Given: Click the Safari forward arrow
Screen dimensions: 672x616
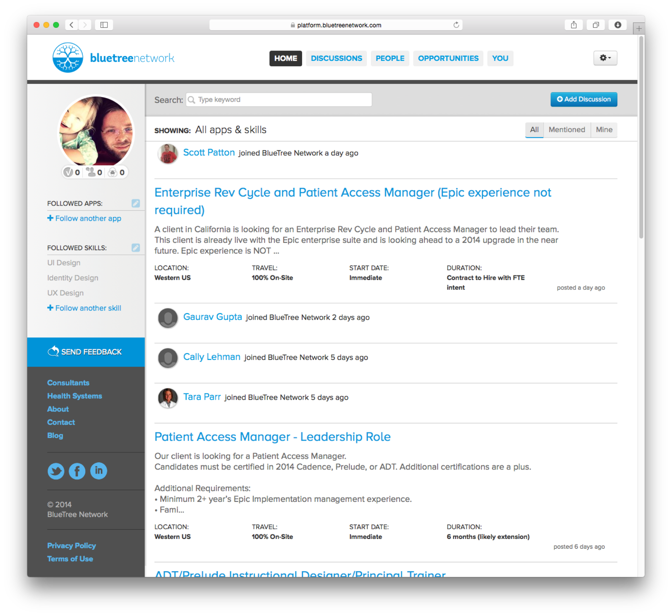Looking at the screenshot, I should [x=85, y=25].
